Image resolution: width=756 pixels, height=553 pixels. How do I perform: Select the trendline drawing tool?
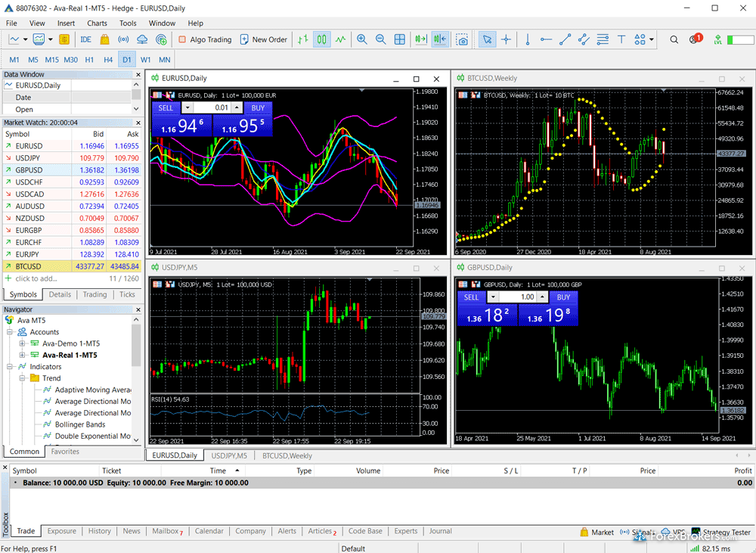point(565,39)
